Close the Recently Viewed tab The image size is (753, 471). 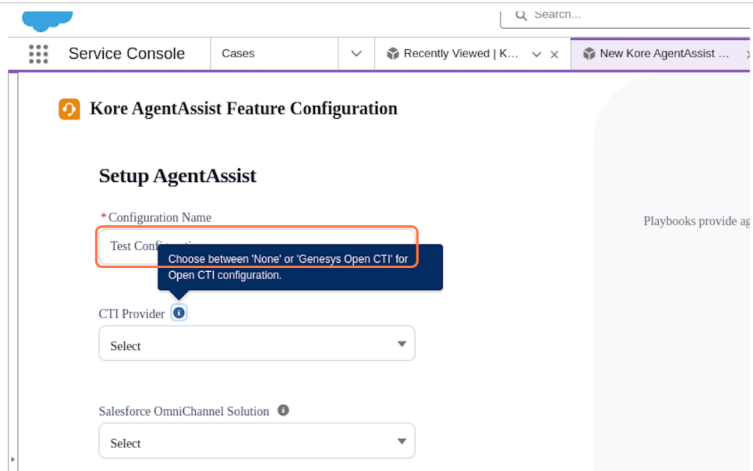coord(554,54)
